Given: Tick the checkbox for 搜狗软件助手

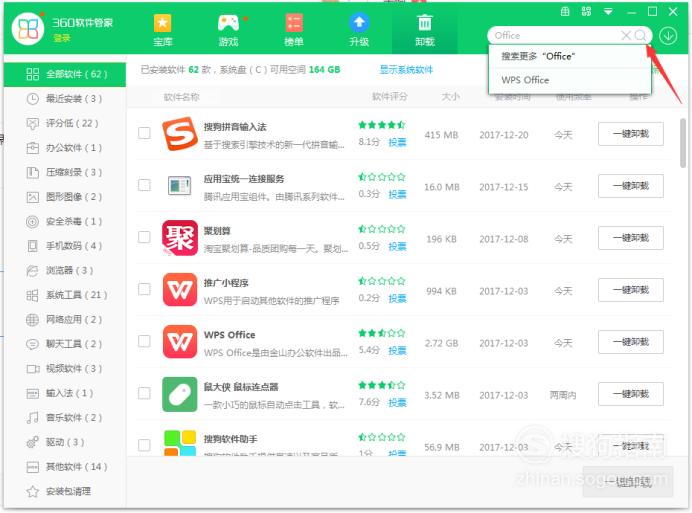Looking at the screenshot, I should coord(144,445).
